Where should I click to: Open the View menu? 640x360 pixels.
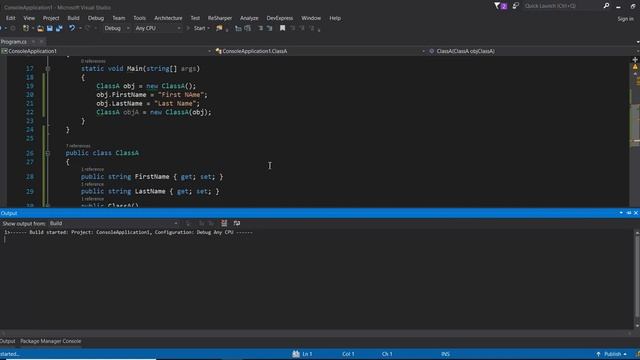[29, 18]
